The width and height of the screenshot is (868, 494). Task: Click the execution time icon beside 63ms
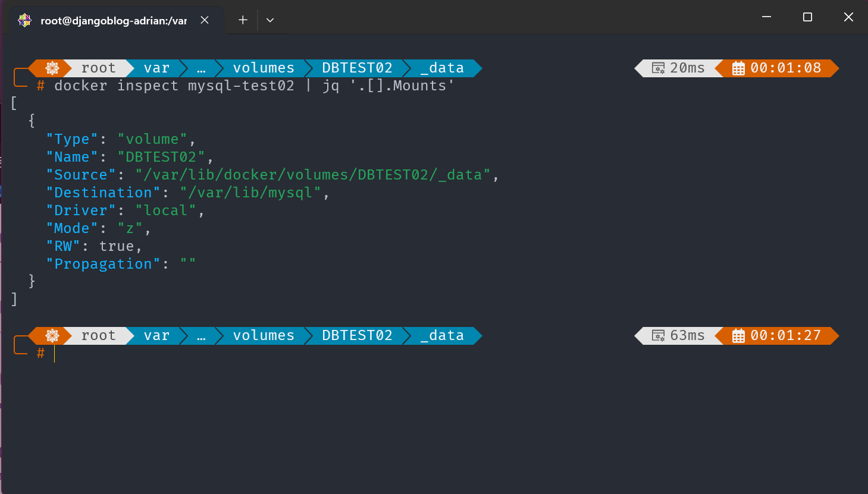[658, 336]
